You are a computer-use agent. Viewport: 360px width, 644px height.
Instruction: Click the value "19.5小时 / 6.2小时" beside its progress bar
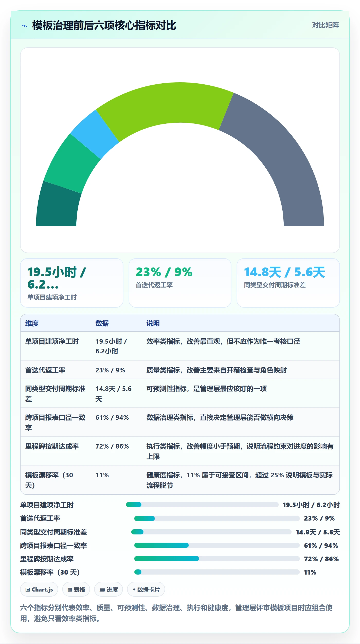(x=311, y=505)
